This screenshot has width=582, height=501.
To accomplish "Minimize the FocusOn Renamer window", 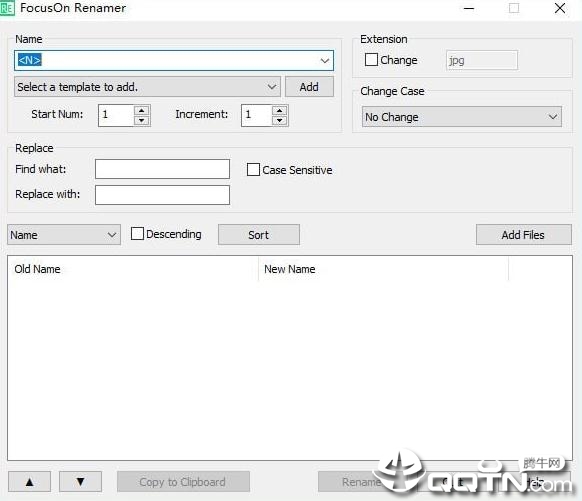I will 469,8.
